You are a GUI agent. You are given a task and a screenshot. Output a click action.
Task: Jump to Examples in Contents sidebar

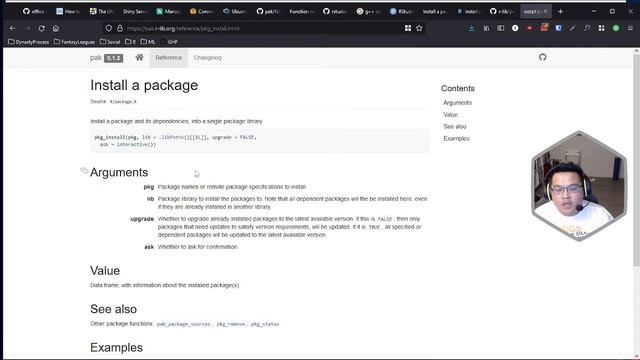pos(456,138)
